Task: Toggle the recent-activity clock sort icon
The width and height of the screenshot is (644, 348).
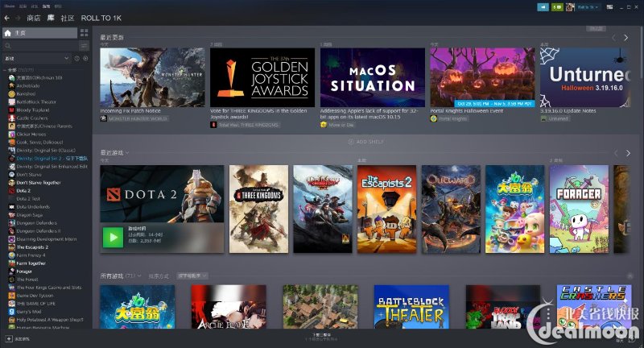Action: click(x=76, y=58)
